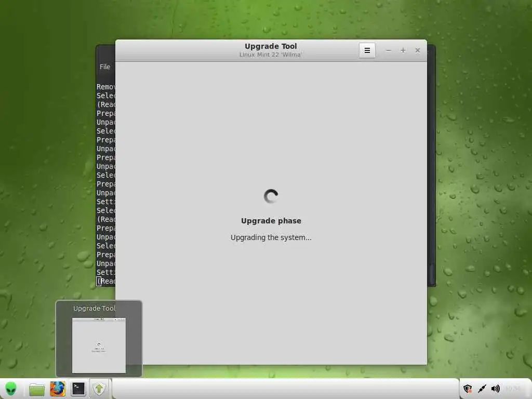The width and height of the screenshot is (532, 399).
Task: Click the 'Upgrading the system...' status text
Action: [271, 237]
